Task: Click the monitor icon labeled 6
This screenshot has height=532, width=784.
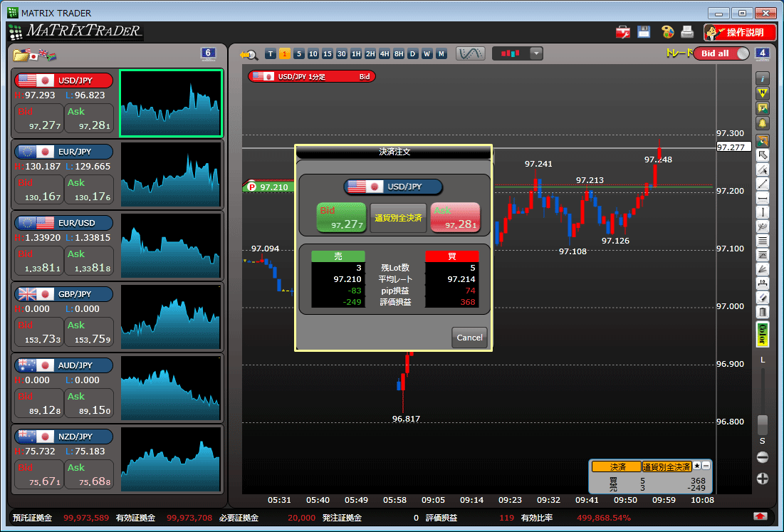Action: tap(208, 53)
